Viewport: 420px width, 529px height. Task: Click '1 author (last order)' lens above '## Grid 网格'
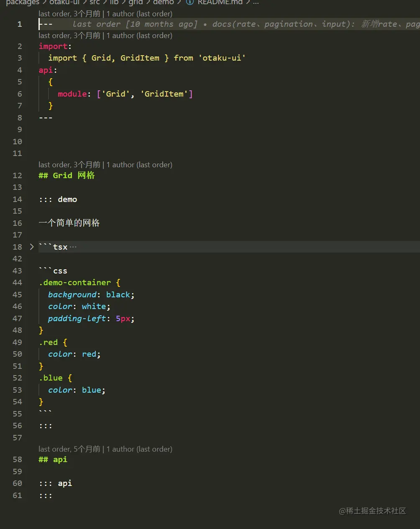pos(139,165)
